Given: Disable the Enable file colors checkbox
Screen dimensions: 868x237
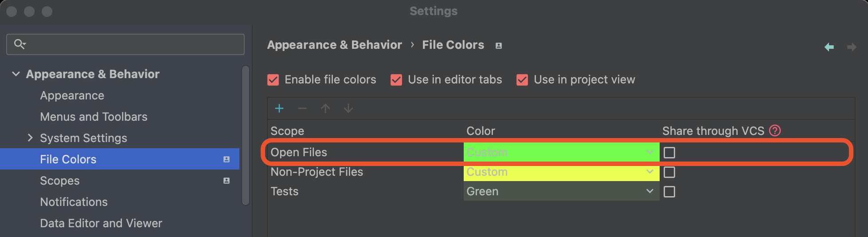Looking at the screenshot, I should [273, 80].
